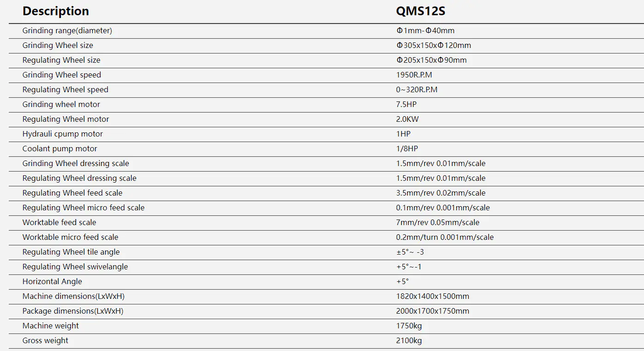Click the Worktable micro feed scale label
This screenshot has width=644, height=351.
71,237
